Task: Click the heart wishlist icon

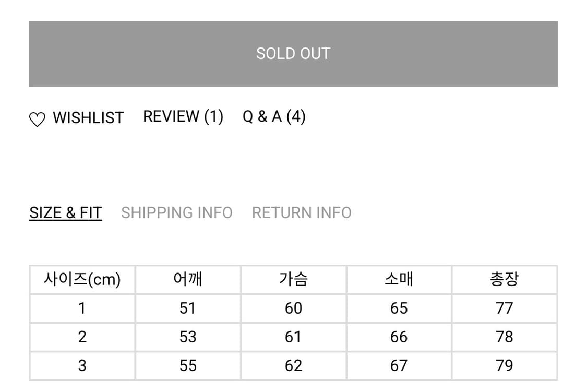Action: tap(37, 120)
